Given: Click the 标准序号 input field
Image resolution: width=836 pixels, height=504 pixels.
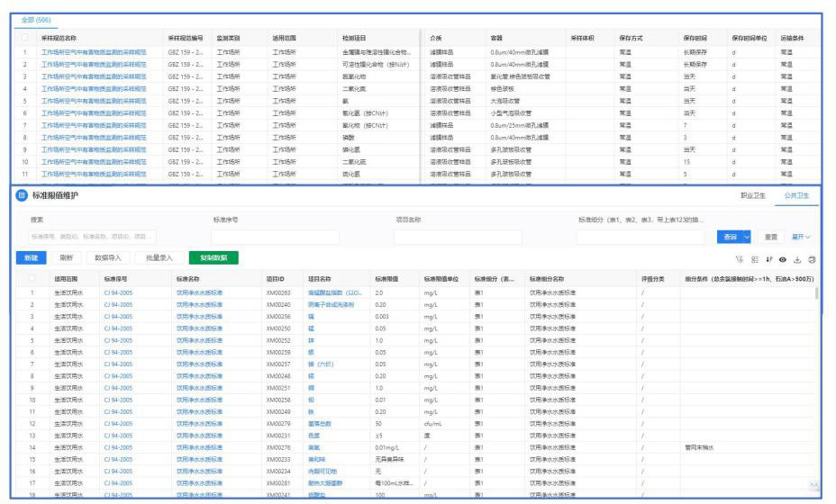Looking at the screenshot, I should tap(275, 237).
